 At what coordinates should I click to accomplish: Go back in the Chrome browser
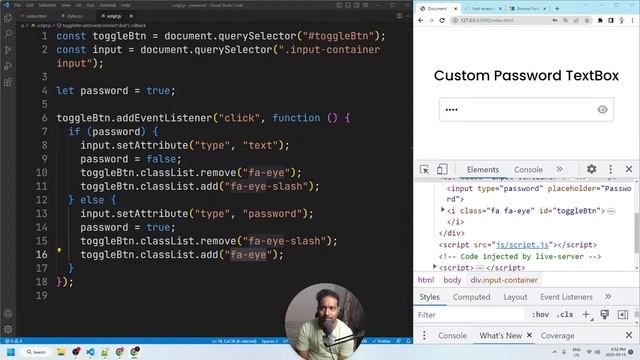[x=421, y=20]
